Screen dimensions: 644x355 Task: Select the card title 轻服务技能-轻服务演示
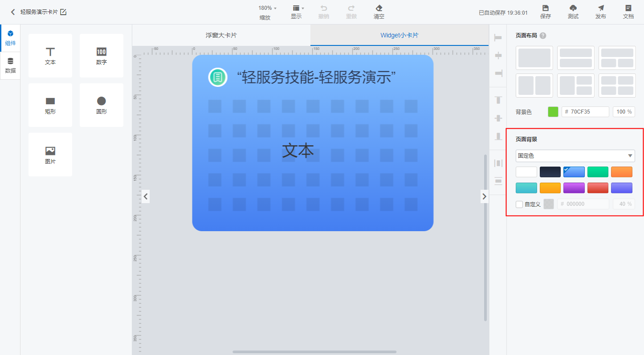pos(317,78)
